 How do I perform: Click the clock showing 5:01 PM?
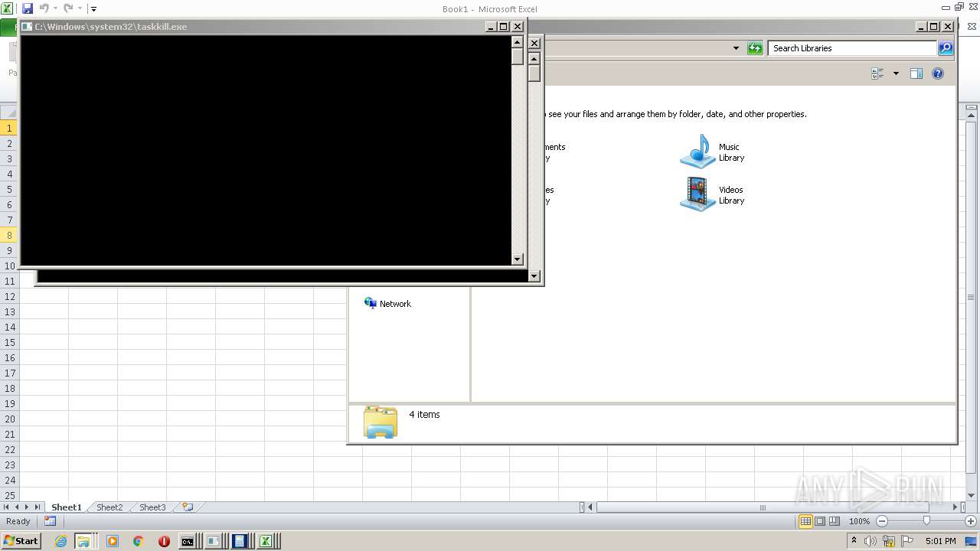940,541
